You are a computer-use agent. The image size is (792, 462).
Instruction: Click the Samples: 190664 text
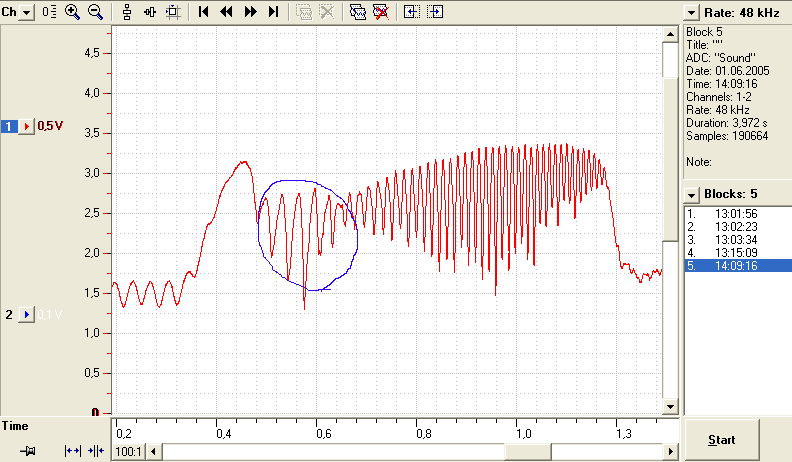(727, 136)
